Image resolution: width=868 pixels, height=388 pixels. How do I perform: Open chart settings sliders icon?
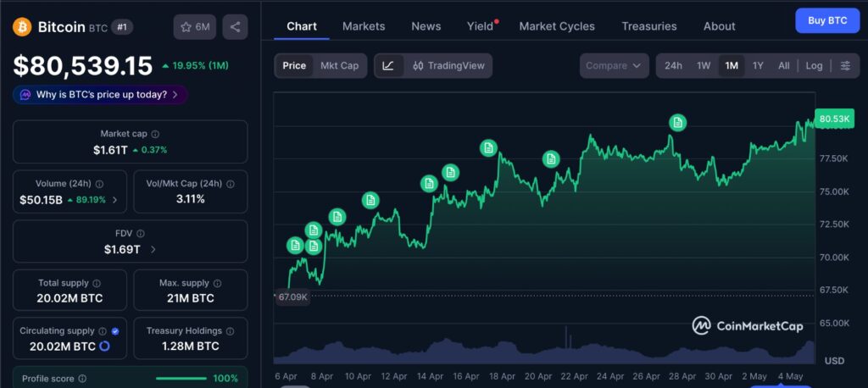(x=845, y=65)
